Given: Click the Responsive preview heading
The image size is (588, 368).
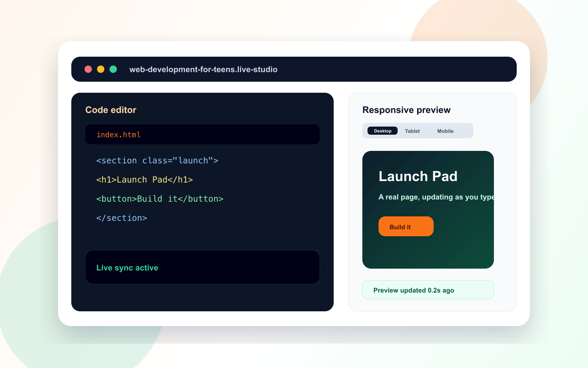Looking at the screenshot, I should [x=406, y=110].
